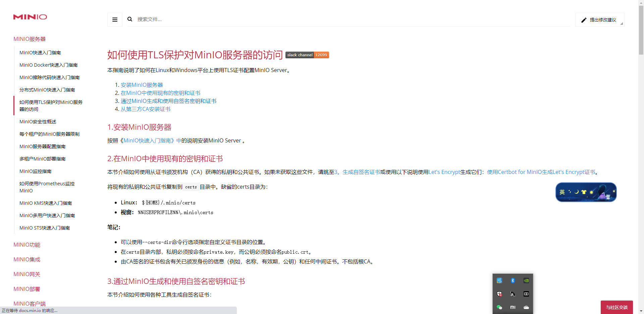Open WeChat from the system tray
This screenshot has height=314, width=644.
point(499,307)
